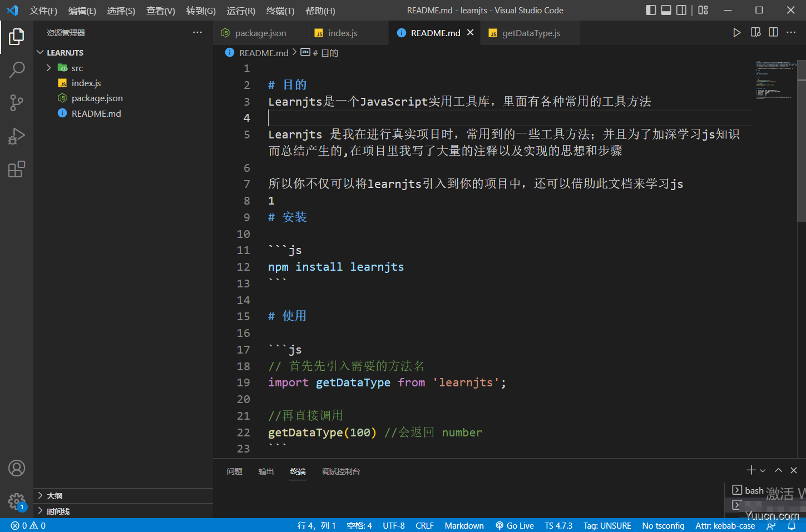Click cursor position '行 4, 列 1'
Viewport: 806px width, 532px height.
pos(316,525)
